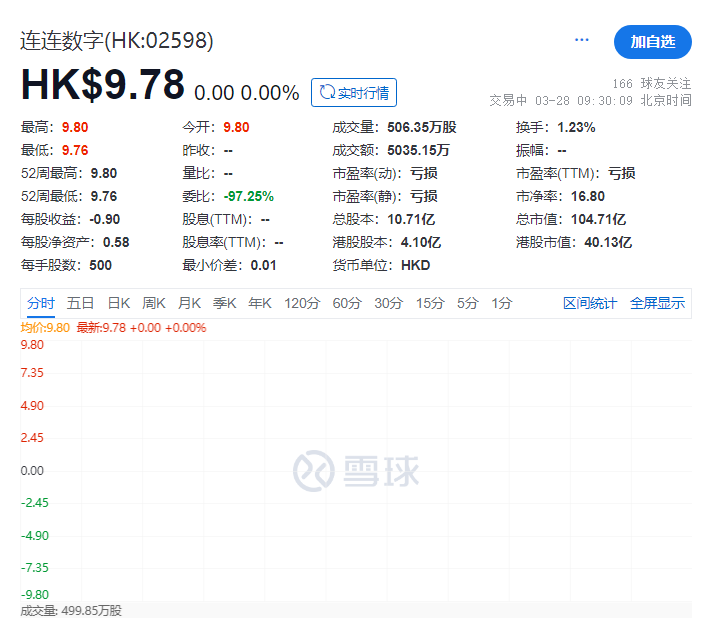Click the 市盈率(TTM) 亏损 value
717x618 pixels.
[622, 173]
